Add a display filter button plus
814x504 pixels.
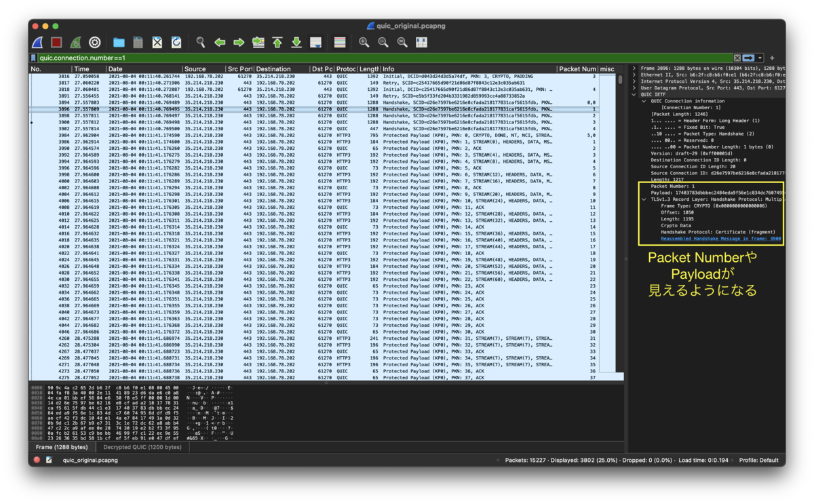[772, 58]
